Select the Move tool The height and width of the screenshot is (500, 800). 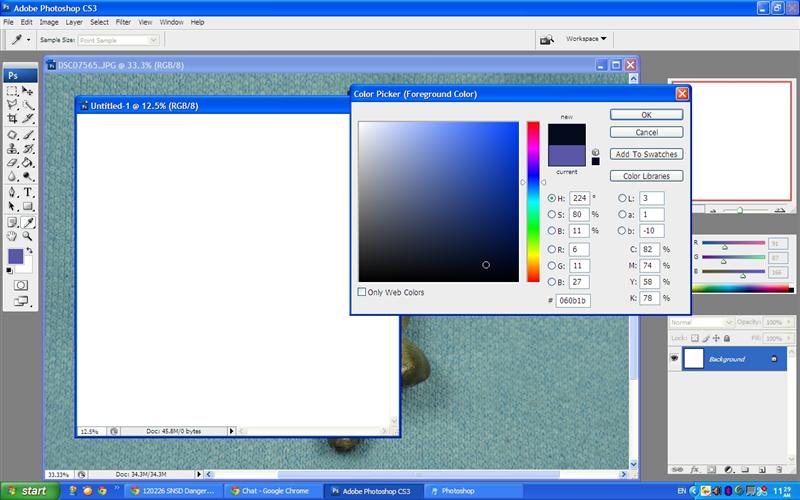pos(28,90)
